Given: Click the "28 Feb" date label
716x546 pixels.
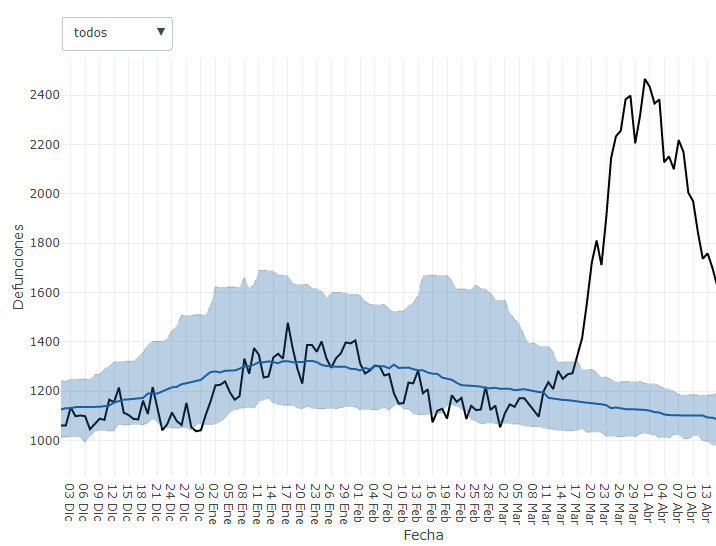Looking at the screenshot, I should pyautogui.click(x=489, y=504).
